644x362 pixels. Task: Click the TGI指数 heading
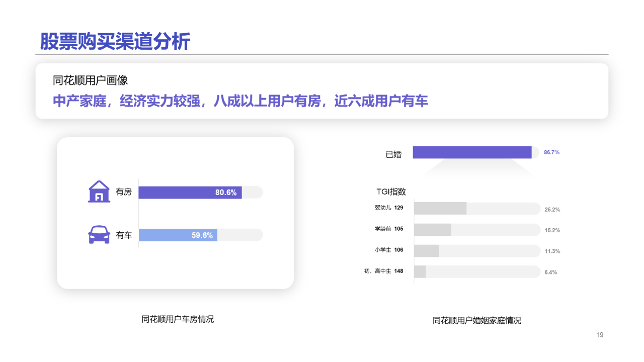(391, 192)
